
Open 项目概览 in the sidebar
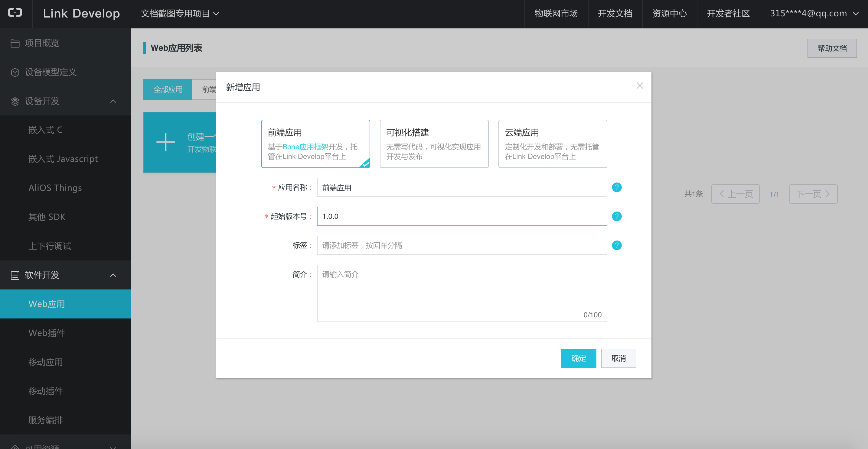pyautogui.click(x=65, y=43)
